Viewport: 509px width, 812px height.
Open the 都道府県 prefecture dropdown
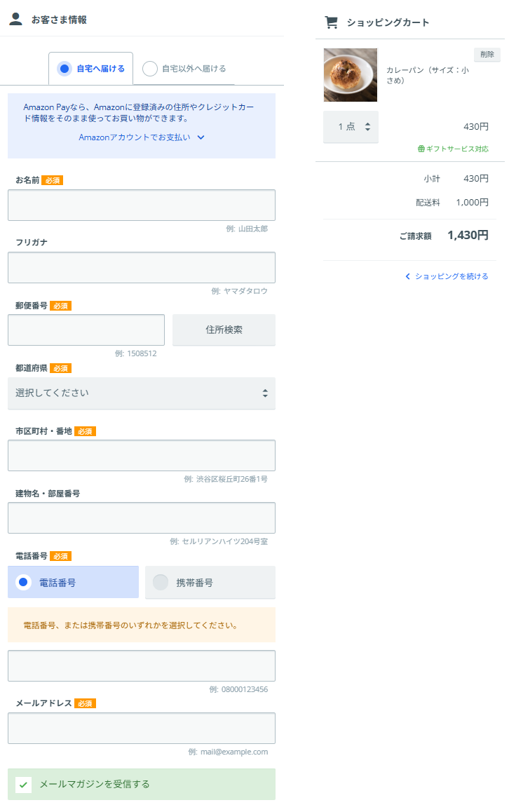[x=142, y=393]
